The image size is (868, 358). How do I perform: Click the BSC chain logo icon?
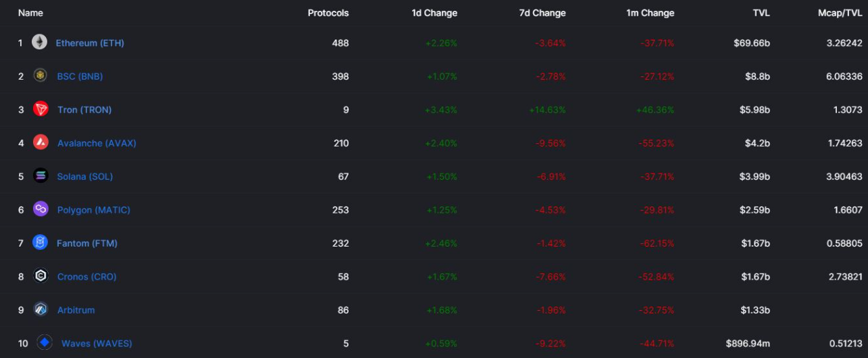(41, 76)
